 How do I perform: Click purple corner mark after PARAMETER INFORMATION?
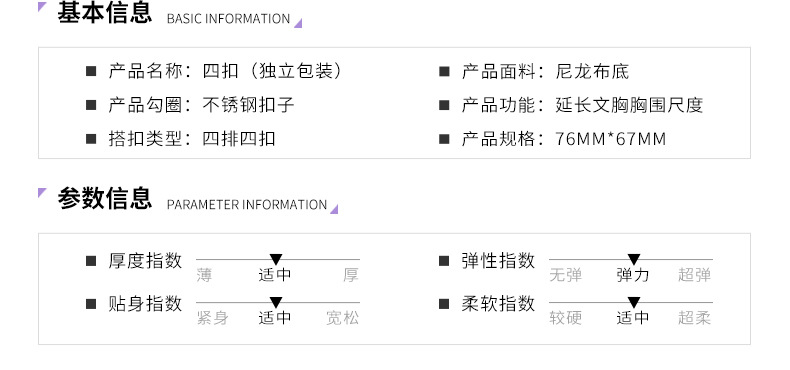[x=334, y=209]
